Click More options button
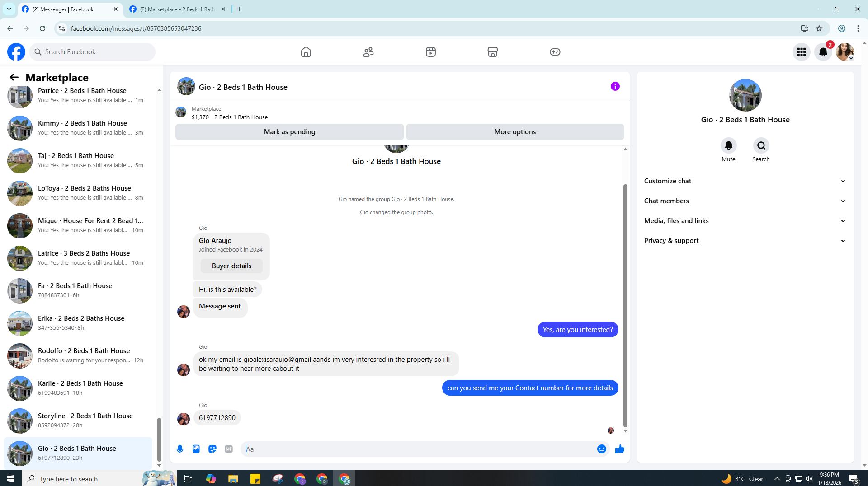The height and width of the screenshot is (486, 868). (515, 132)
